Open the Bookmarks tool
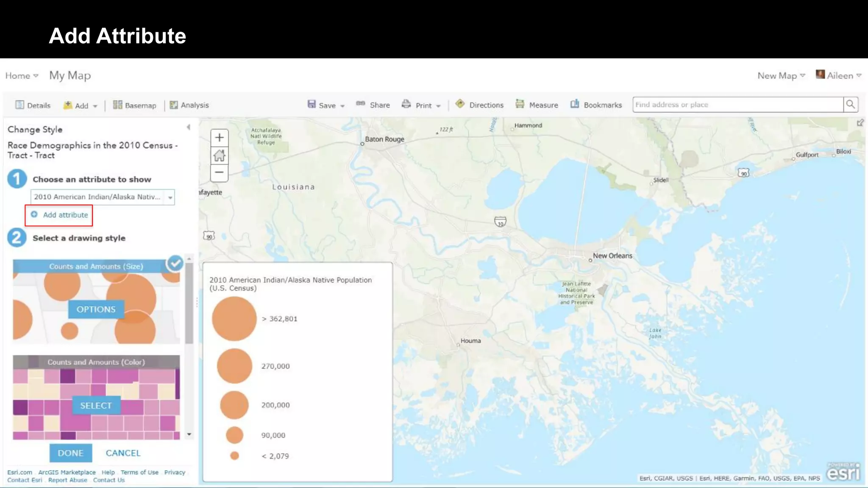Screen dimensions: 868x488 click(596, 105)
